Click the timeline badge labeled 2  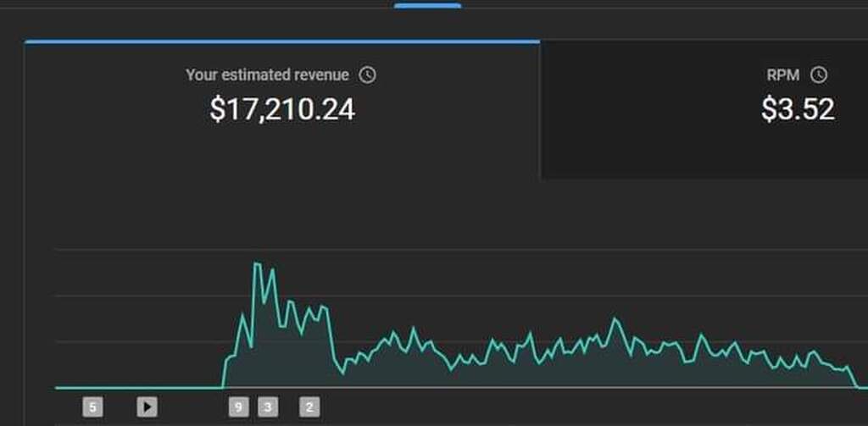pos(309,407)
